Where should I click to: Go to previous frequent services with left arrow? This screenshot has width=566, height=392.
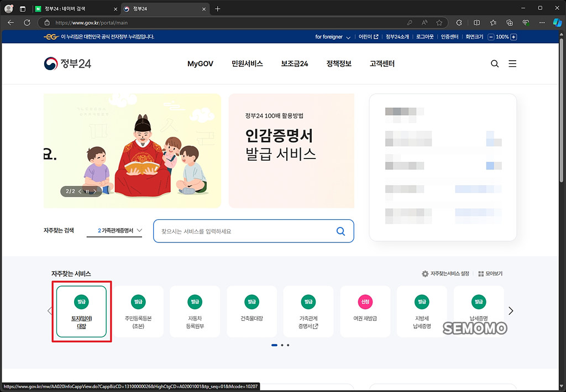point(49,311)
